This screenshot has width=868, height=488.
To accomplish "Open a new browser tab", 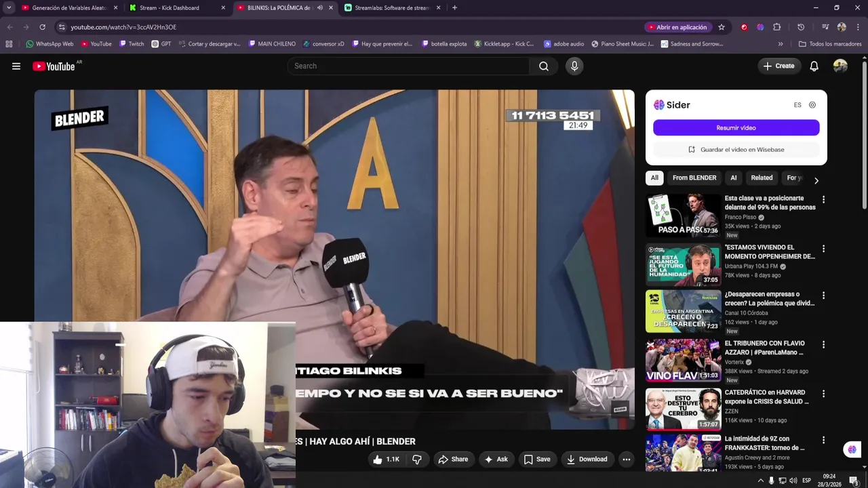I will point(454,8).
